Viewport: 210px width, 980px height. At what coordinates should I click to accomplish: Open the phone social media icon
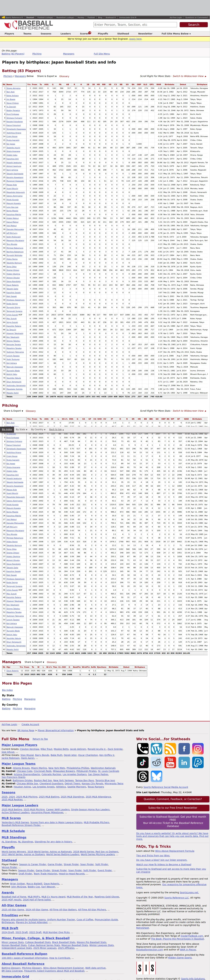[143, 749]
